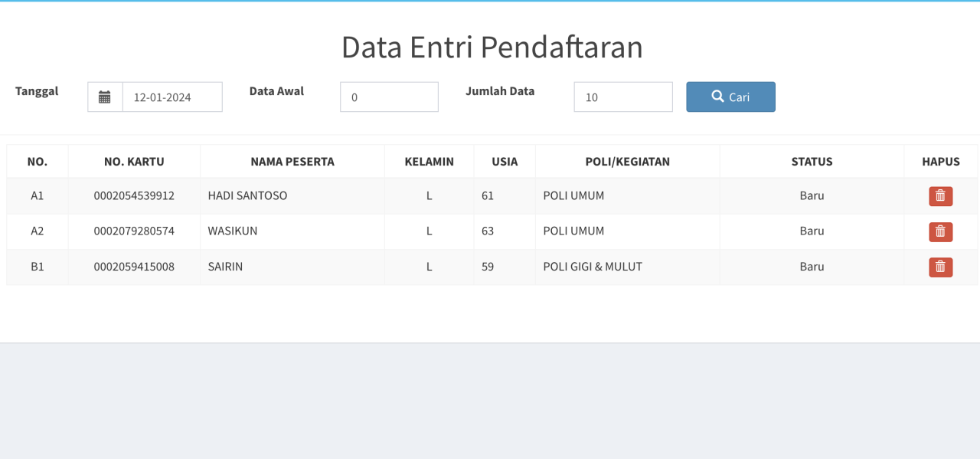Click the USIA column header

pos(505,162)
